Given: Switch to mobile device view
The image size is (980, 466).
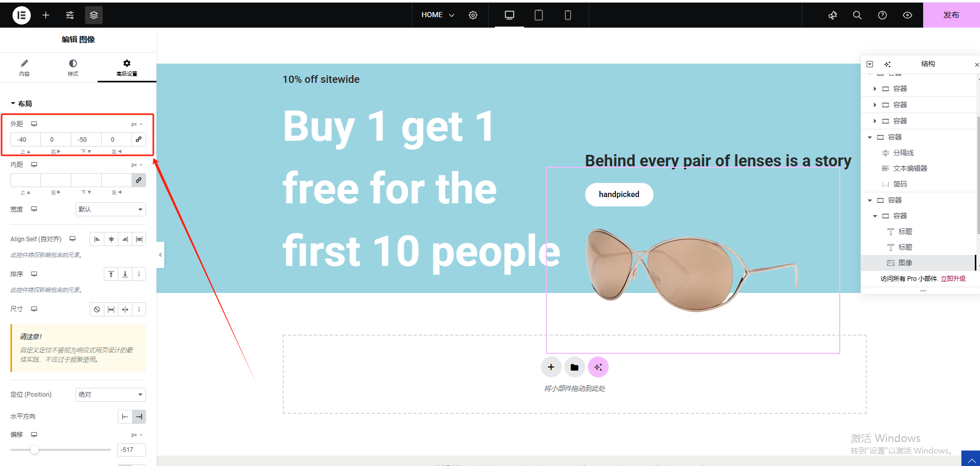Looking at the screenshot, I should pyautogui.click(x=568, y=15).
